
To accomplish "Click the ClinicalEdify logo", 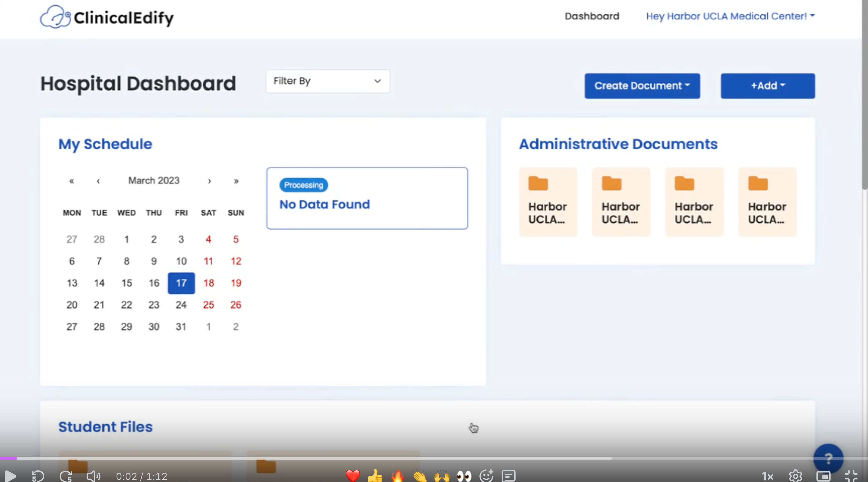I will pyautogui.click(x=107, y=17).
